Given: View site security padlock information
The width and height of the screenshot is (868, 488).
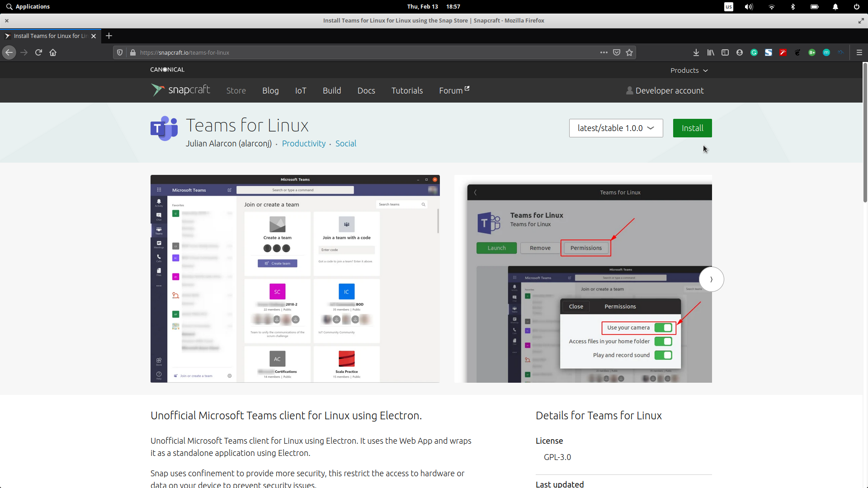Looking at the screenshot, I should point(133,52).
